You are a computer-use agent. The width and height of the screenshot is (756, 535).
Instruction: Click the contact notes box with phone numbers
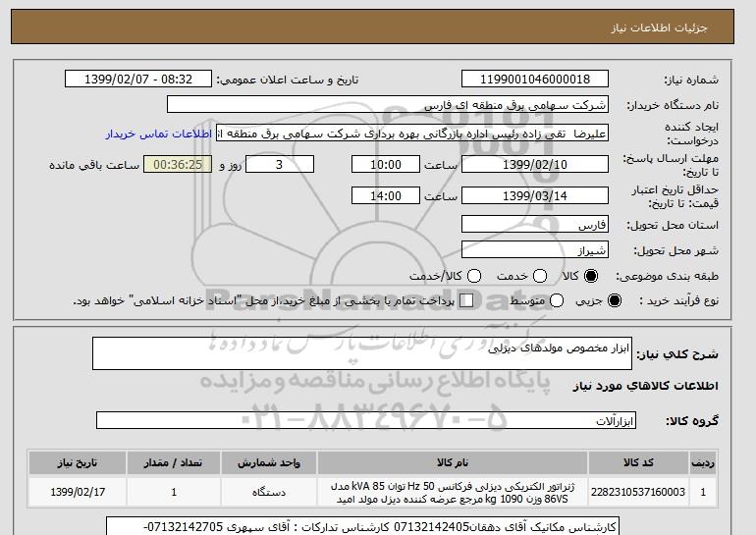(x=362, y=526)
